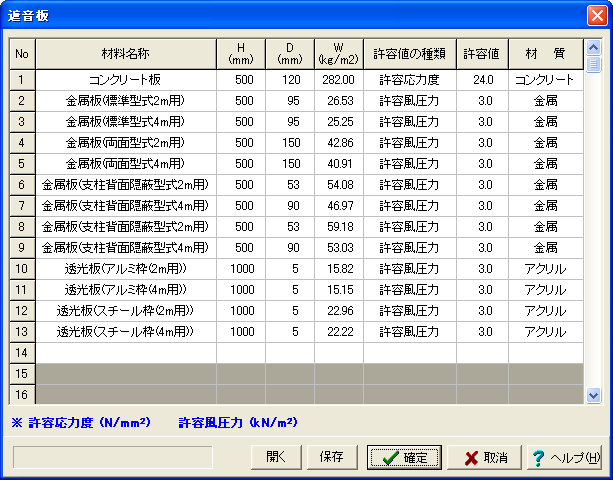
Task: Click the 22.22 weight cell
Action: (339, 332)
